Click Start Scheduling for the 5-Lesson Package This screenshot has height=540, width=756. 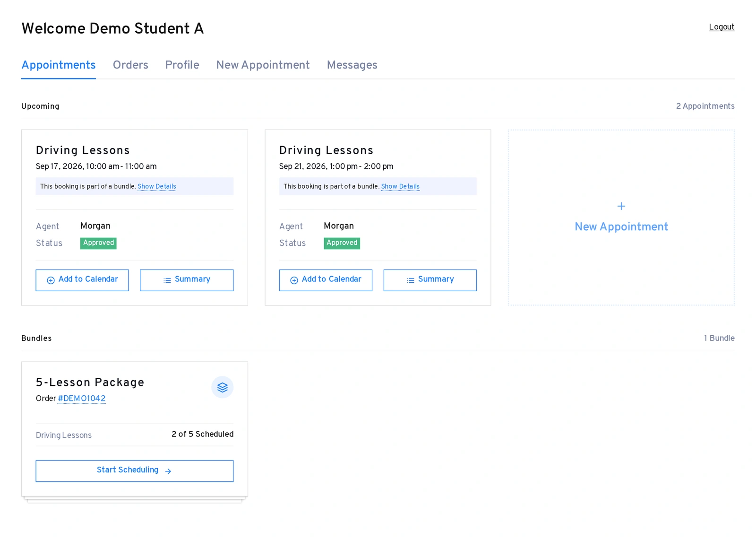click(135, 471)
